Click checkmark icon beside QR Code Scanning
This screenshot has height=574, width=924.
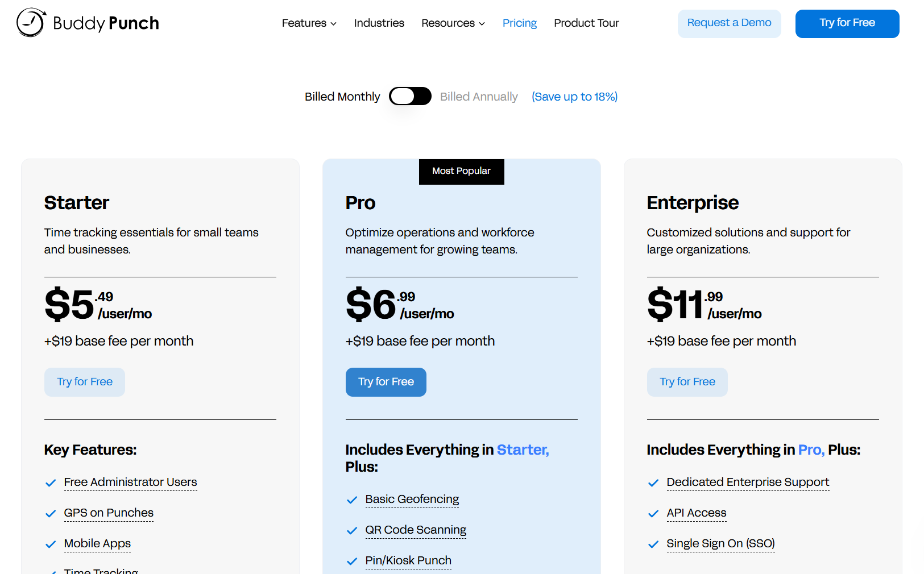352,531
